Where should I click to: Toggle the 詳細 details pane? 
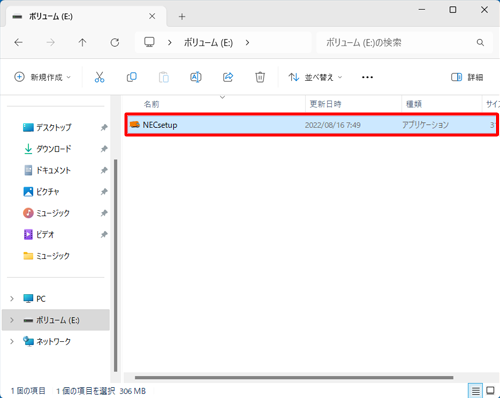click(467, 77)
